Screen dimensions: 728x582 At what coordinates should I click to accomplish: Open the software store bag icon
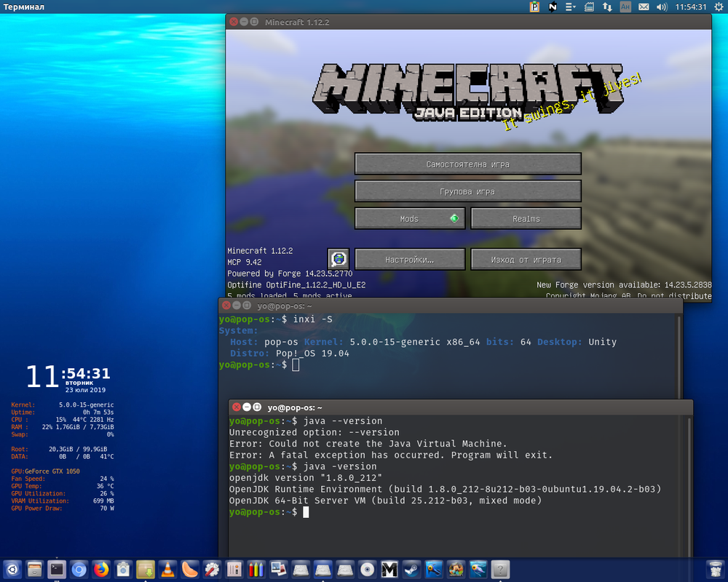click(124, 570)
